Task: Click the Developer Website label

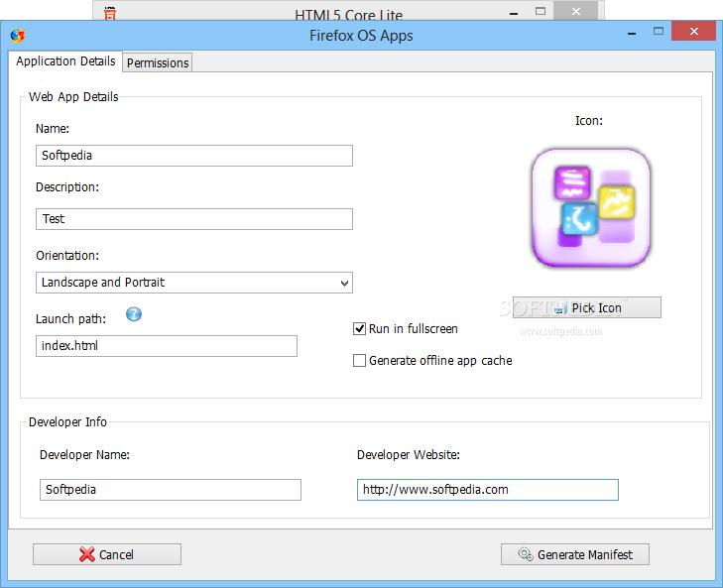Action: 408,455
